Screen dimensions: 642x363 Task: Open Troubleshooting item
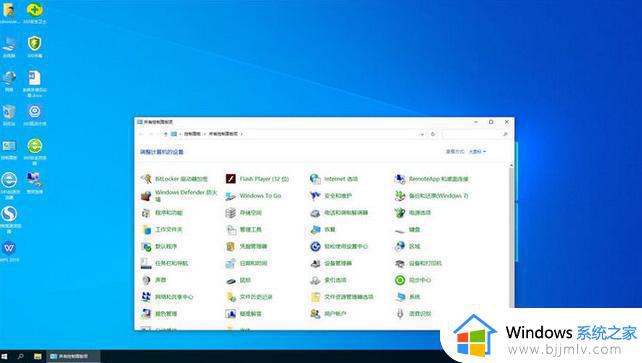click(244, 313)
